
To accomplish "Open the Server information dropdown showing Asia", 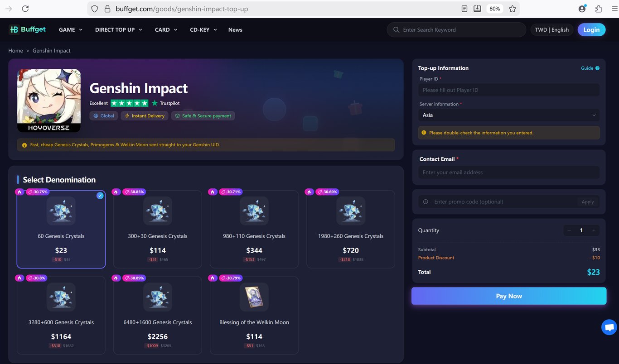I will tap(509, 115).
